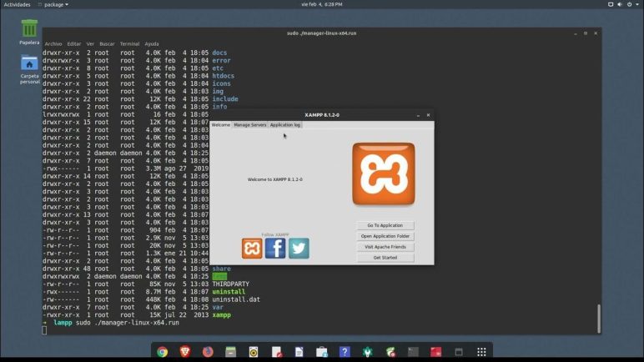Open the green wrench tool dock icon

tap(368, 352)
